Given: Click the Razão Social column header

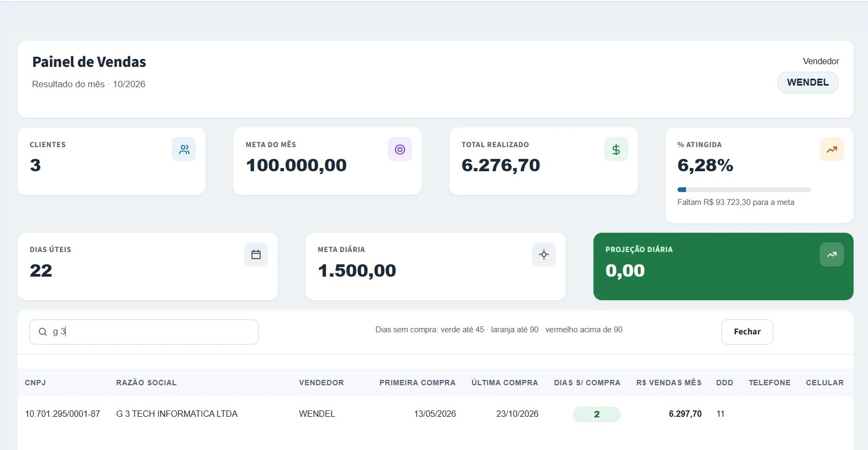Looking at the screenshot, I should point(146,383).
